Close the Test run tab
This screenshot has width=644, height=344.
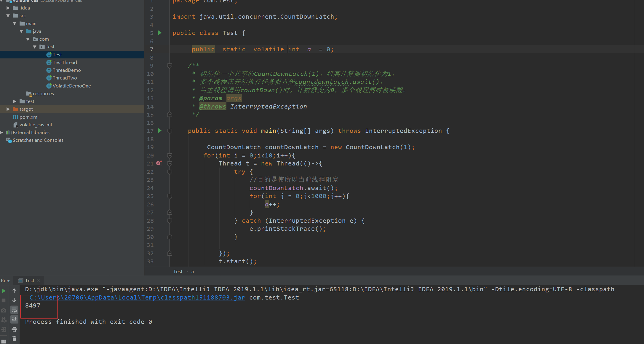click(x=39, y=281)
